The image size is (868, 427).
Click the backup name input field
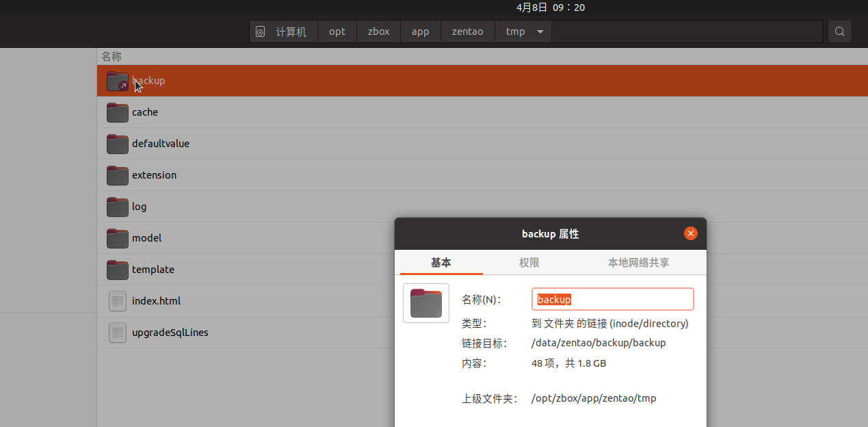point(612,299)
